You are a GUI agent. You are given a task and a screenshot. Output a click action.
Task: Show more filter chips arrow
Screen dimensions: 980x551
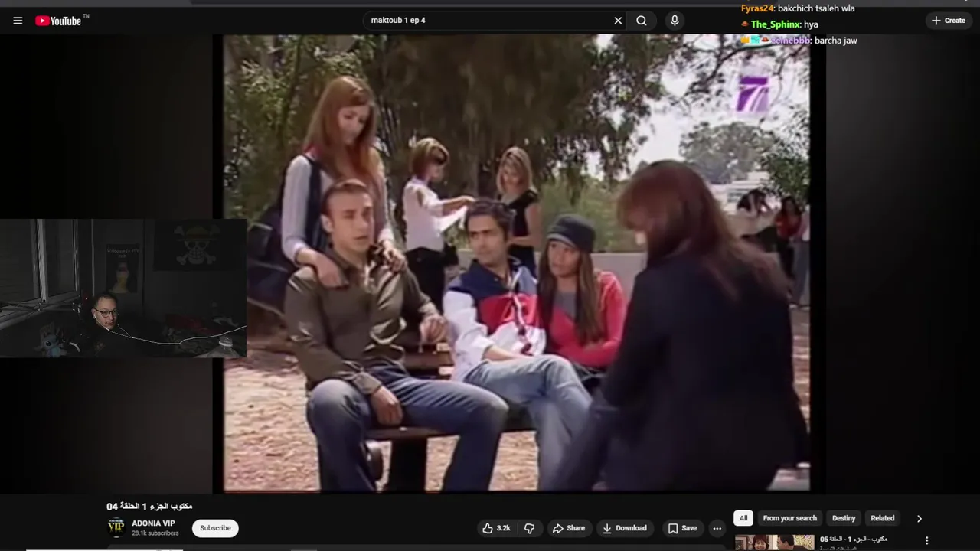point(919,518)
